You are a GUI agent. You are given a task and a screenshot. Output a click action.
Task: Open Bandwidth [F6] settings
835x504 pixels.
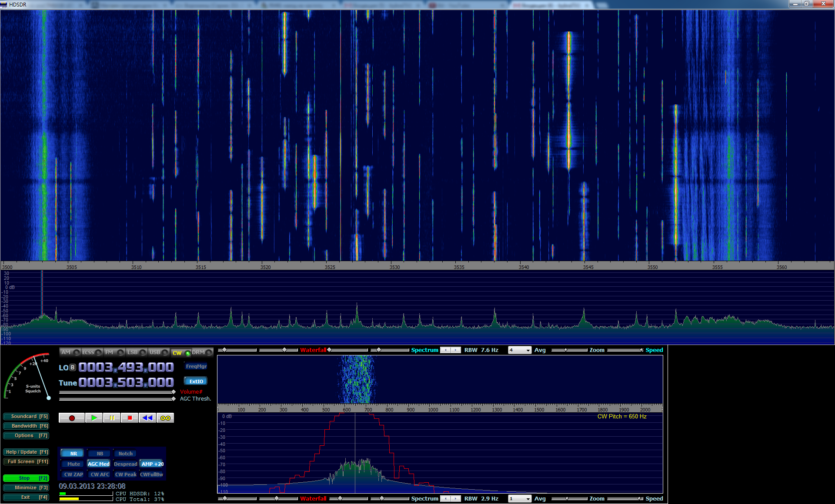click(x=26, y=426)
